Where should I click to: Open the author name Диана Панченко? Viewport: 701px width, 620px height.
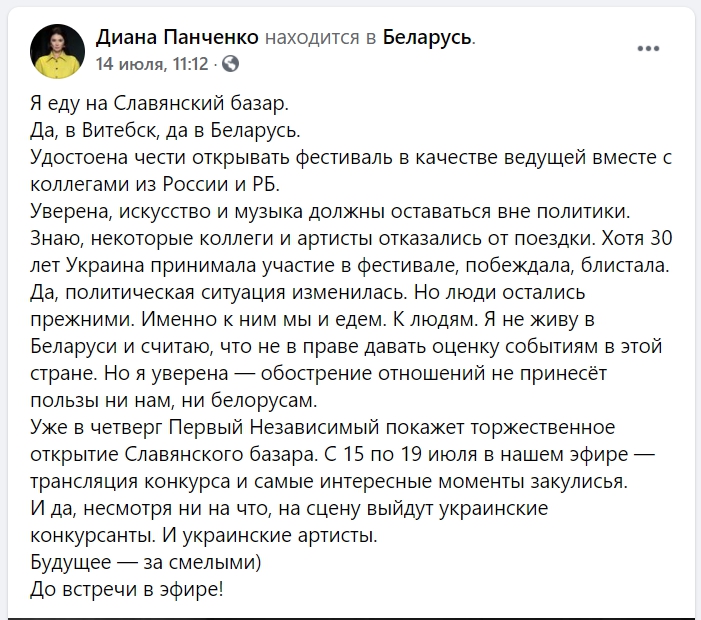tap(177, 37)
